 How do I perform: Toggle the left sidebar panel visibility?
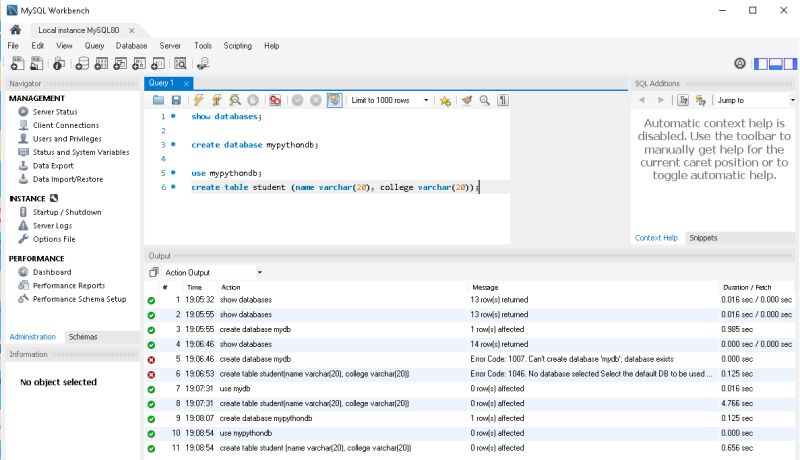(x=761, y=64)
